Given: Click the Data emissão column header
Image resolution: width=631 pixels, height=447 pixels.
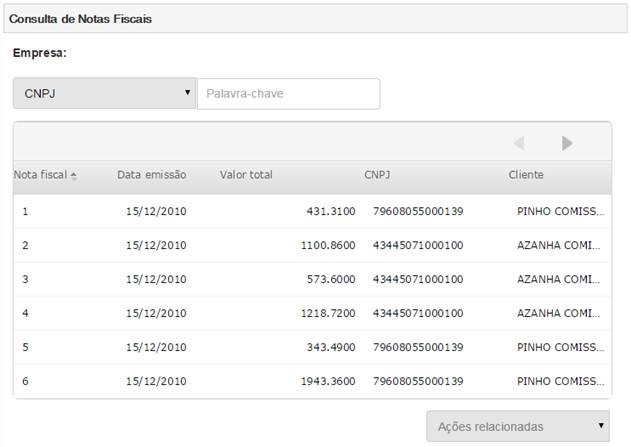Looking at the screenshot, I should tap(151, 175).
